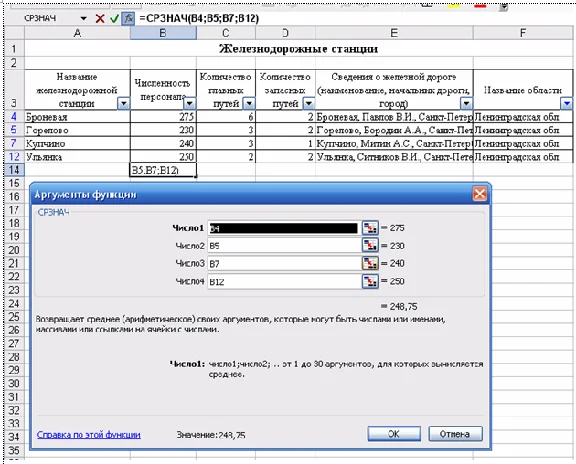Screen dimensions: 576x464
Task: Open filter dropdown for Численность персонала
Action: pos(190,104)
